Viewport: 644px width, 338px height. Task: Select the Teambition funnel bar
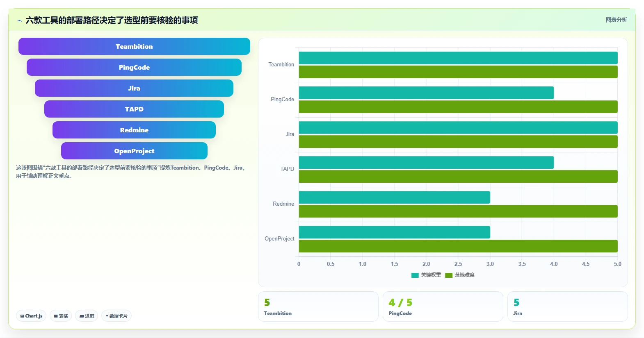pyautogui.click(x=134, y=46)
